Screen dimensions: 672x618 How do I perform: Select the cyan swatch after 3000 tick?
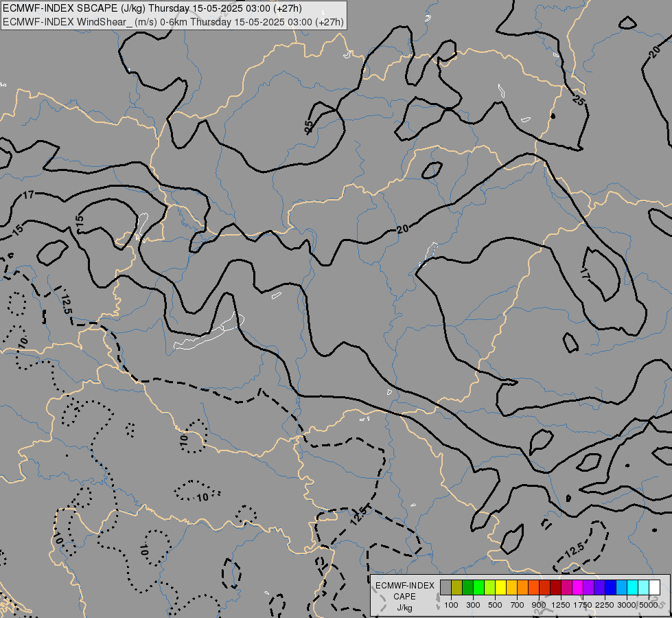pos(633,588)
